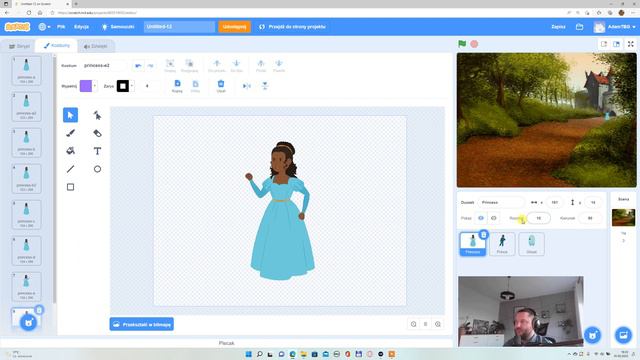Select the Line tool
Screen dimensions: 640x360
coord(70,169)
